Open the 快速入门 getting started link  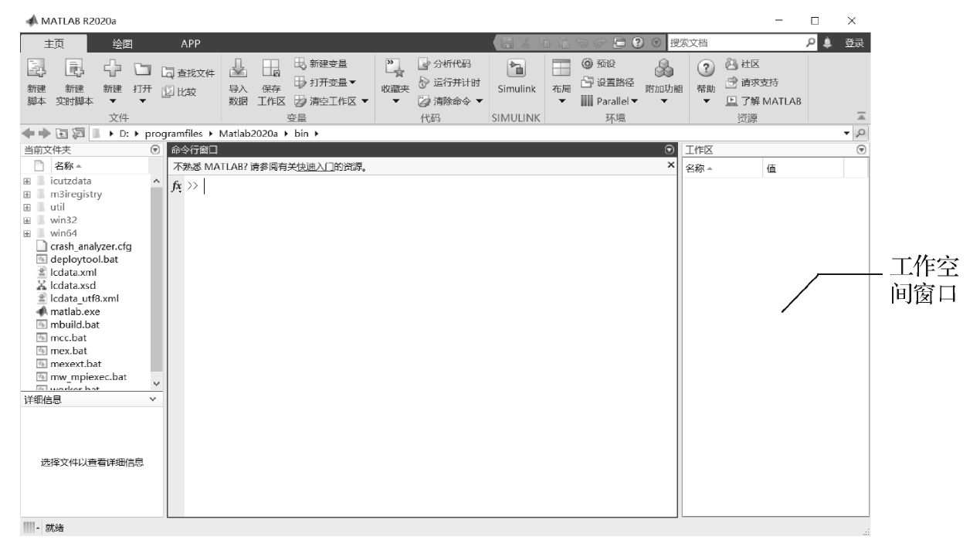coord(315,167)
